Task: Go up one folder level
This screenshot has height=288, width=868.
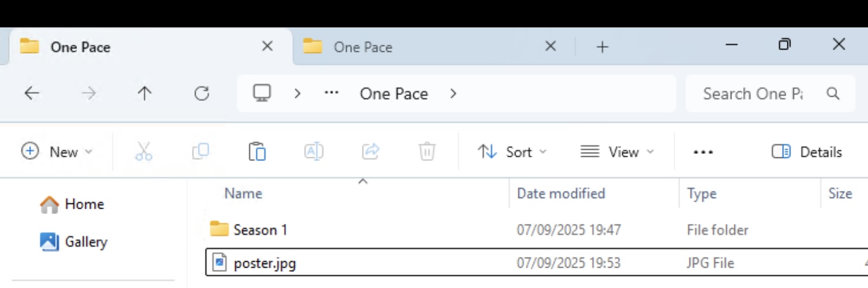Action: 144,93
